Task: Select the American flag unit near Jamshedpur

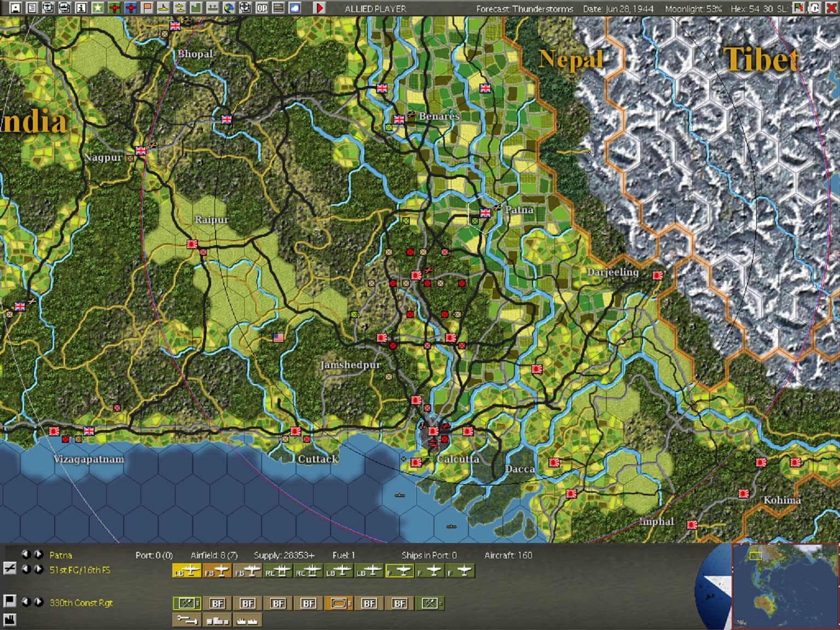Action: click(279, 337)
